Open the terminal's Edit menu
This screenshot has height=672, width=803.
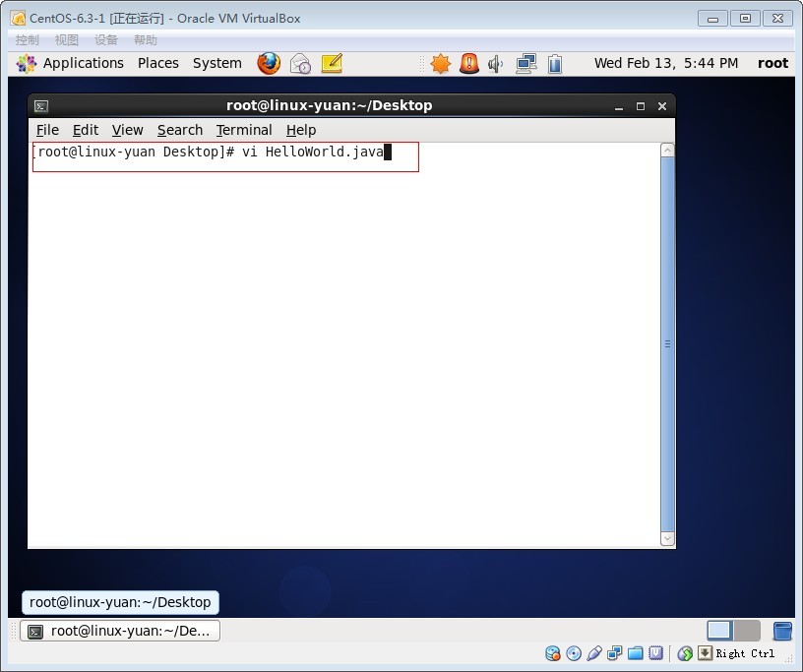[x=86, y=130]
